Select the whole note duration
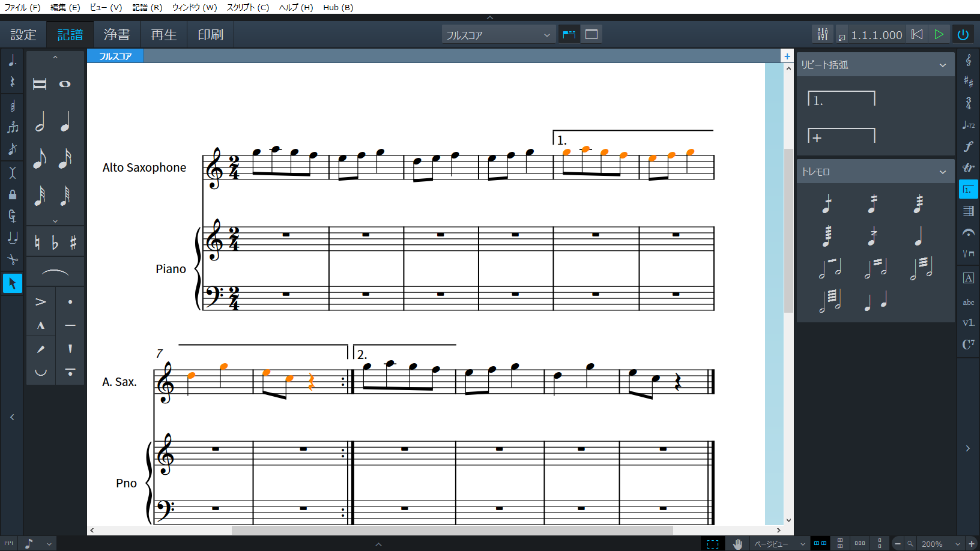 tap(65, 84)
